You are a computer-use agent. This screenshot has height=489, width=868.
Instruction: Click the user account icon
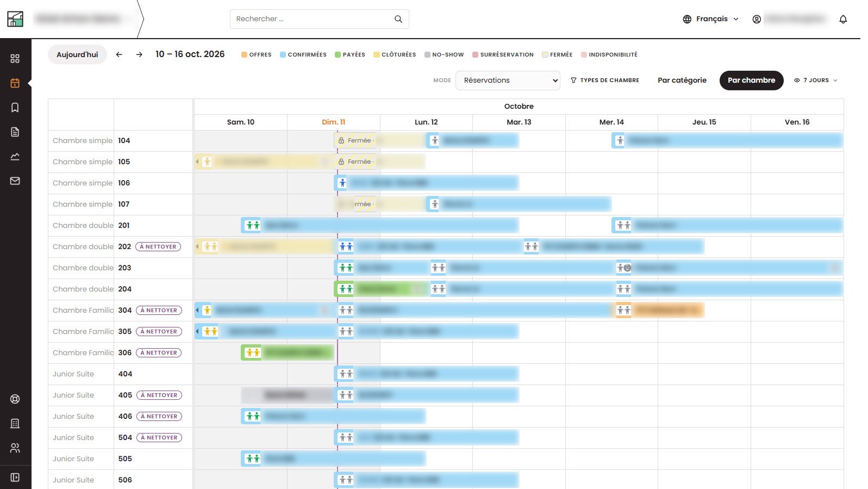point(757,19)
